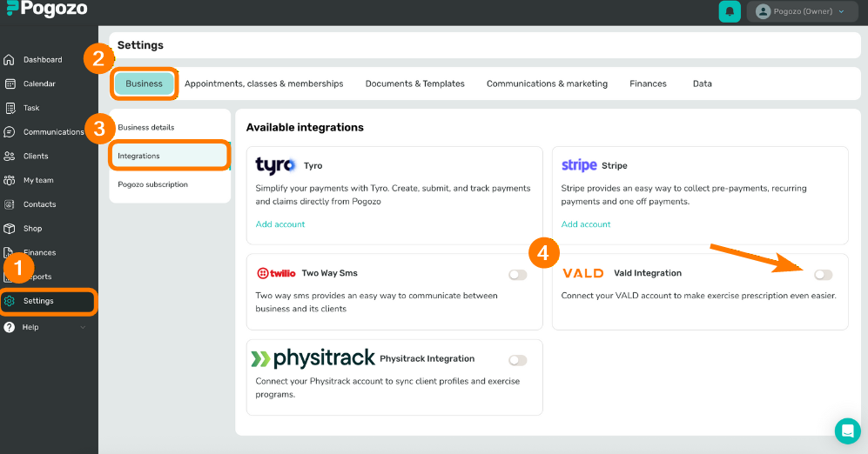
Task: Click the Stripe logo
Action: (x=579, y=165)
